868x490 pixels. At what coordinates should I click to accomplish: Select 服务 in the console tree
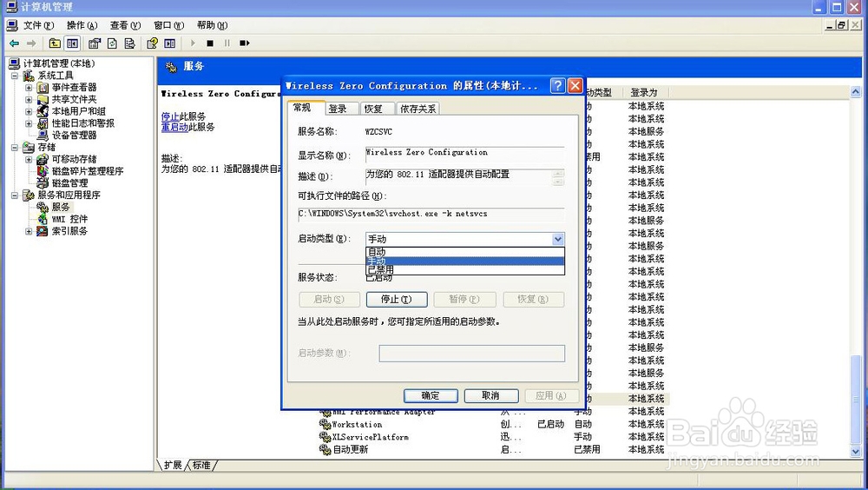click(61, 208)
